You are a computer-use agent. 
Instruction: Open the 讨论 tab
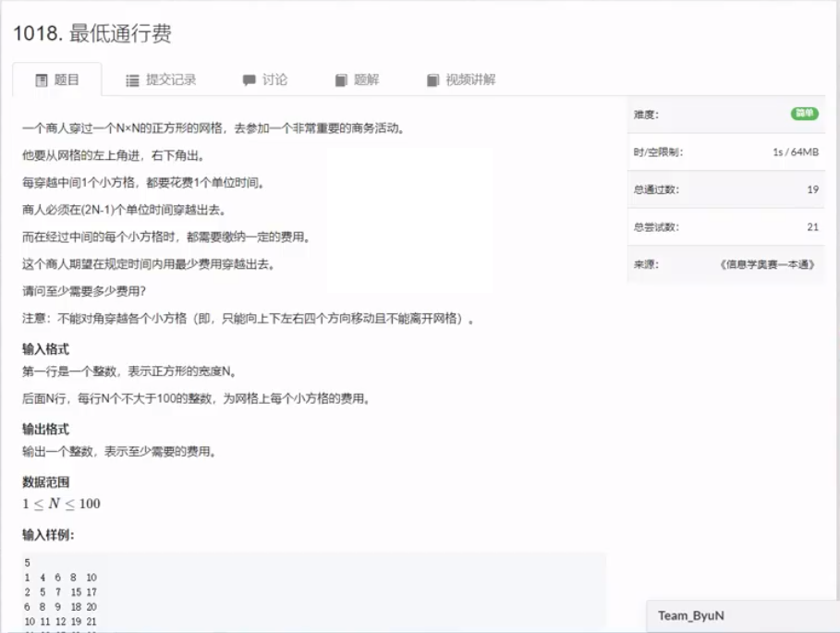click(x=265, y=79)
